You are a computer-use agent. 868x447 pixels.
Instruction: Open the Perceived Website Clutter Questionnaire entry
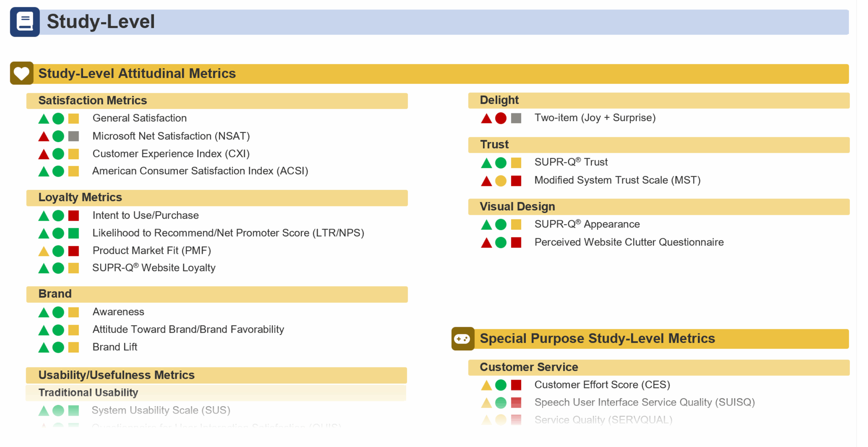point(629,242)
